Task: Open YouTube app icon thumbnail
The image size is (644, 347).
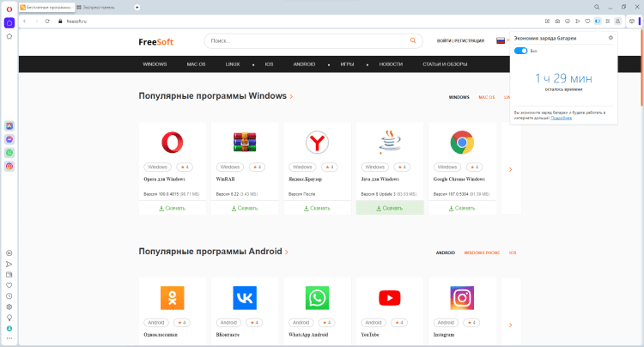Action: (390, 298)
